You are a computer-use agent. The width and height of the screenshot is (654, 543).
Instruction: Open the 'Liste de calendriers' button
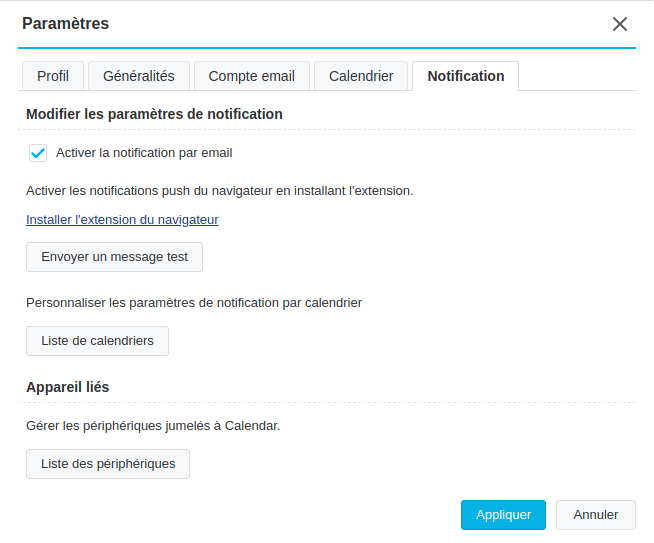coord(97,341)
